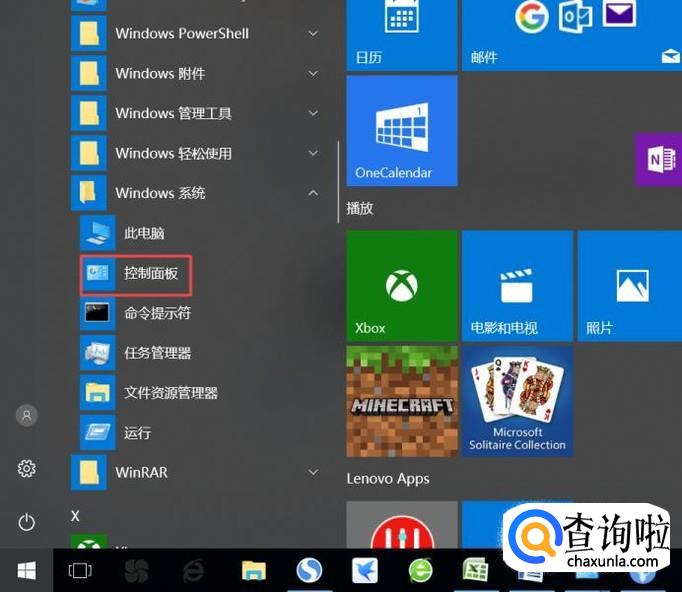Screen dimensions: 682x592
Task: Click the Control Panel icon image
Action: point(97,274)
